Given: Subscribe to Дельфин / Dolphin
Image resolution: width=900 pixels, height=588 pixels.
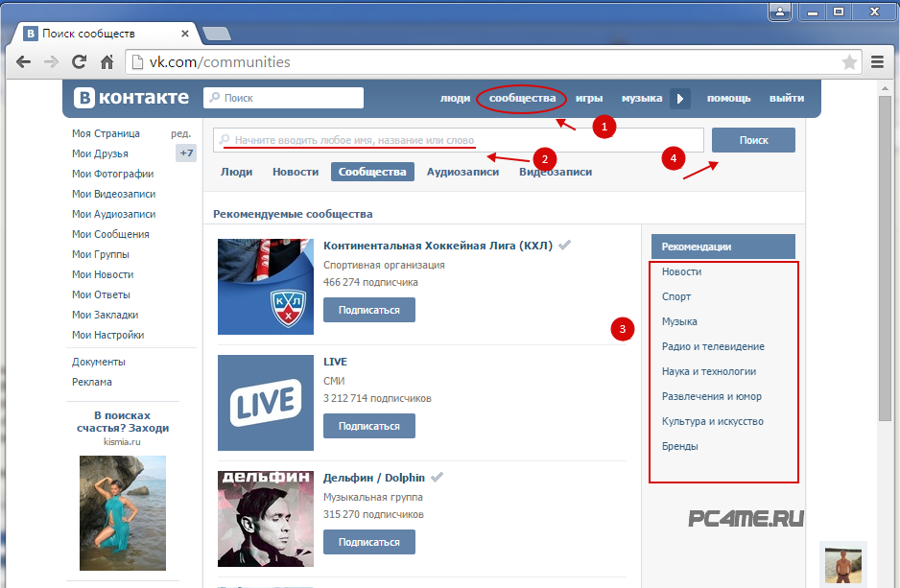Looking at the screenshot, I should click(x=369, y=542).
